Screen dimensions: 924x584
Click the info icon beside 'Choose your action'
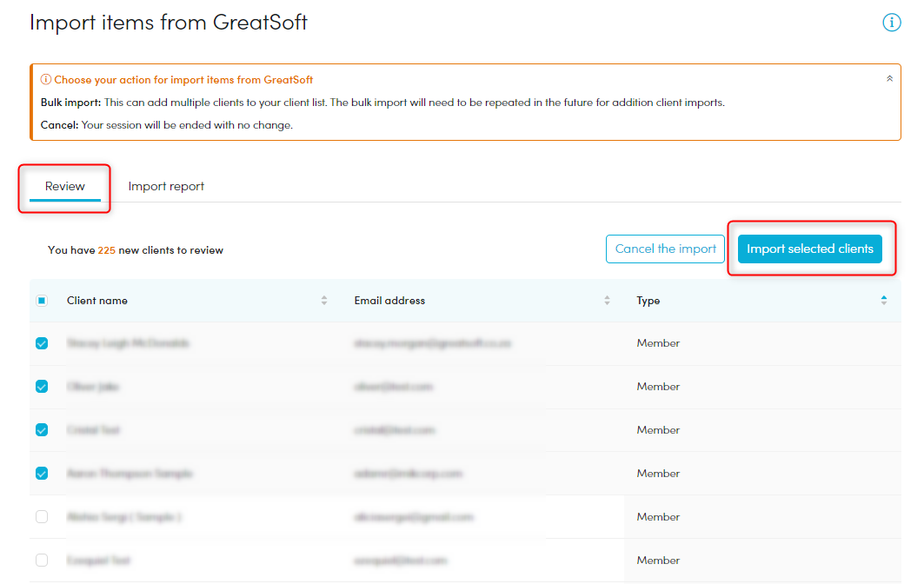45,80
